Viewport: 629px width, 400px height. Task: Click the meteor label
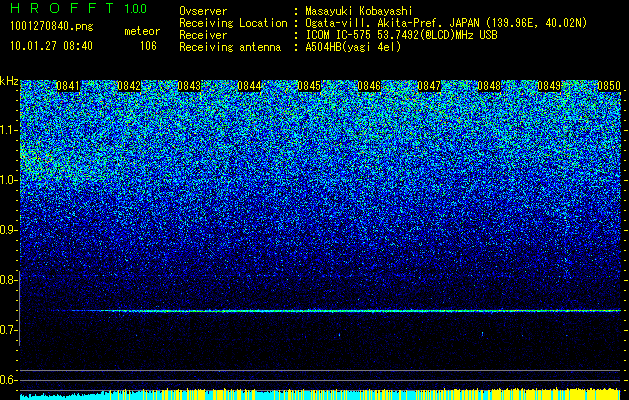pos(142,31)
